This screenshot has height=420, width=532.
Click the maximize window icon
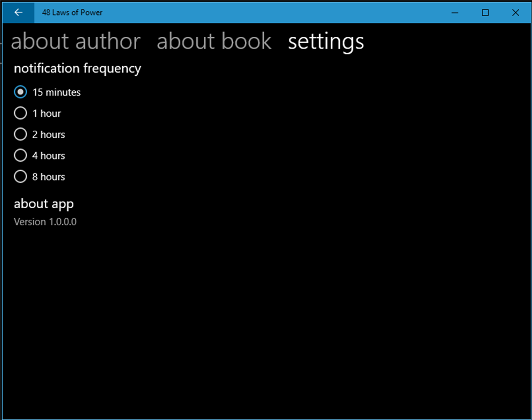(x=486, y=12)
